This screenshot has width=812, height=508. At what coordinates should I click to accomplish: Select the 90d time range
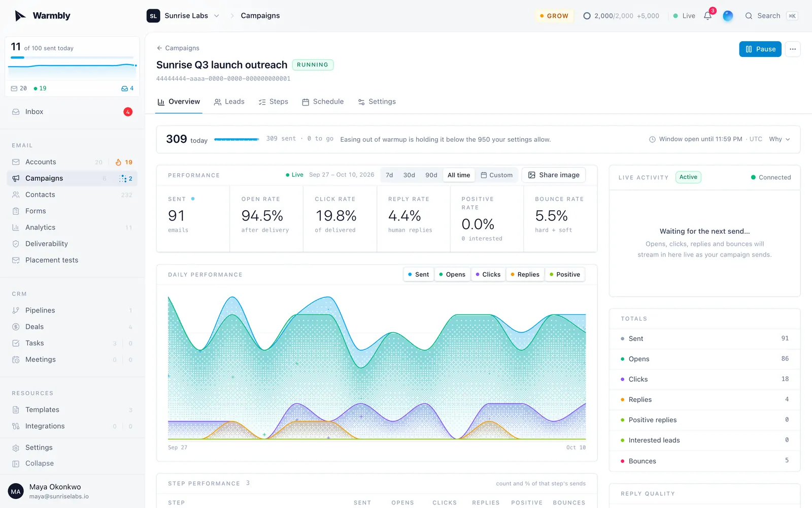[x=431, y=175]
